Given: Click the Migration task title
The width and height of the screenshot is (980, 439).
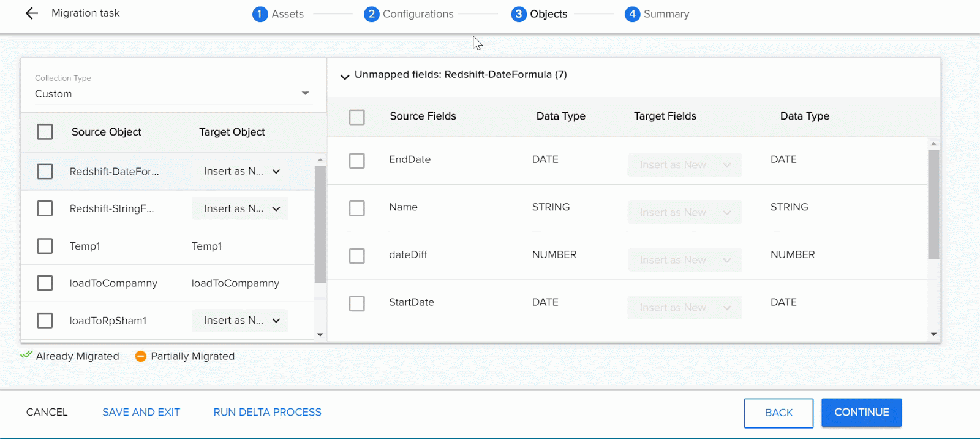Looking at the screenshot, I should tap(85, 13).
